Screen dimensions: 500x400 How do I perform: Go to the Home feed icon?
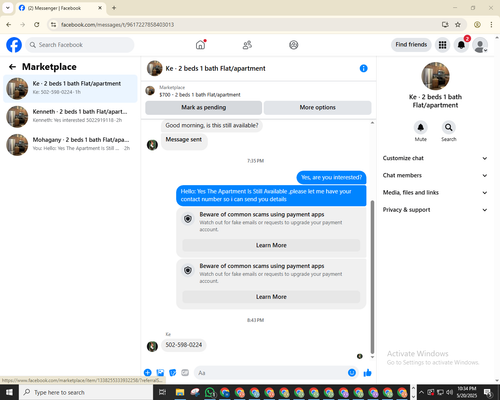click(200, 45)
